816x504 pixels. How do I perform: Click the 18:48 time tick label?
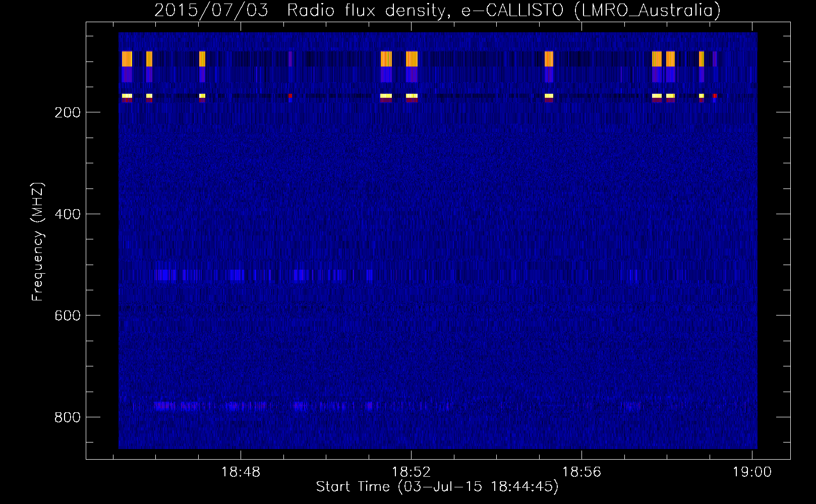(x=241, y=472)
